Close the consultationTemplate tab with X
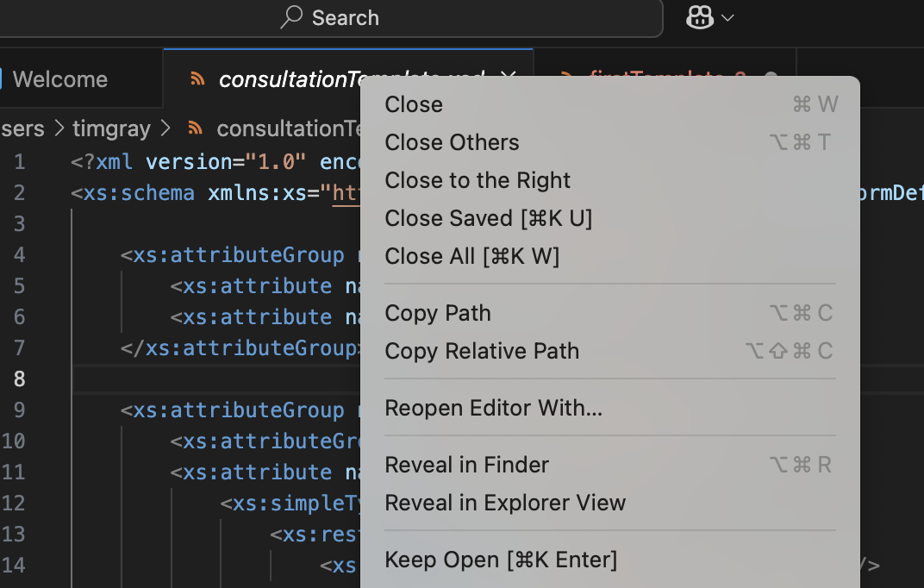Image resolution: width=924 pixels, height=588 pixels. [x=509, y=78]
